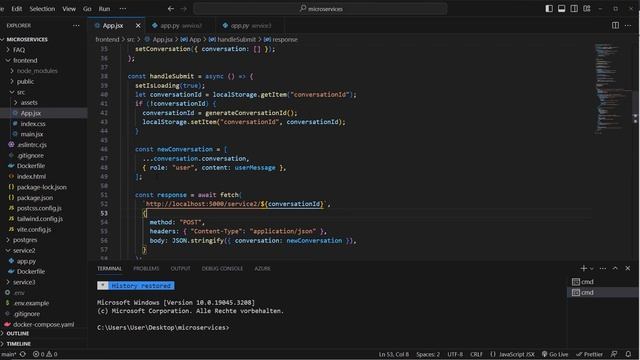Toggle primary sidebar layout icon

pos(549,9)
